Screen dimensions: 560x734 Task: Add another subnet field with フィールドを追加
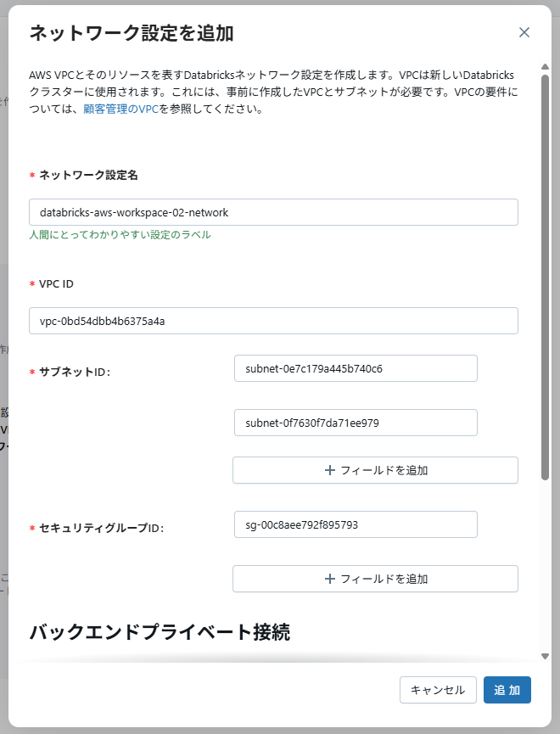pos(375,470)
